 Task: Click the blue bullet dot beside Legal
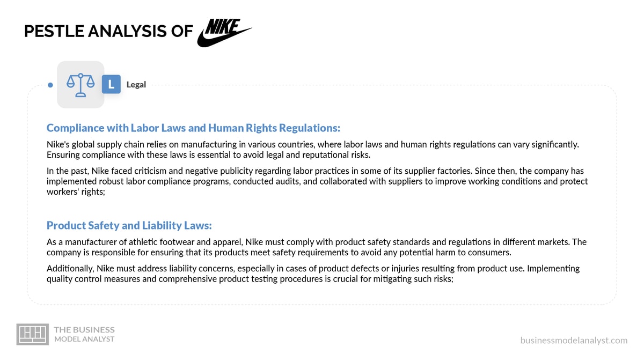click(x=50, y=85)
